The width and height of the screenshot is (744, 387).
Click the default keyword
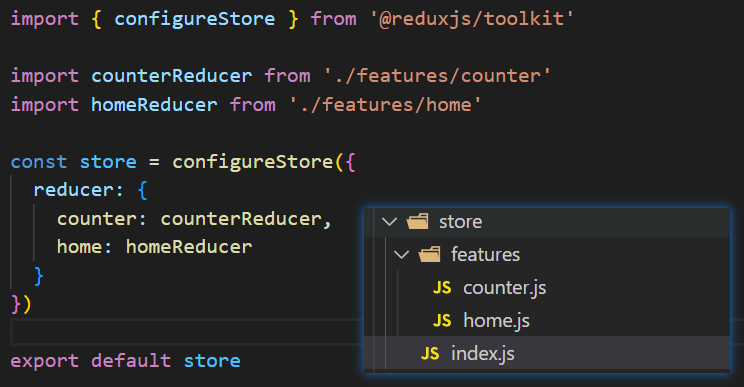(x=131, y=361)
